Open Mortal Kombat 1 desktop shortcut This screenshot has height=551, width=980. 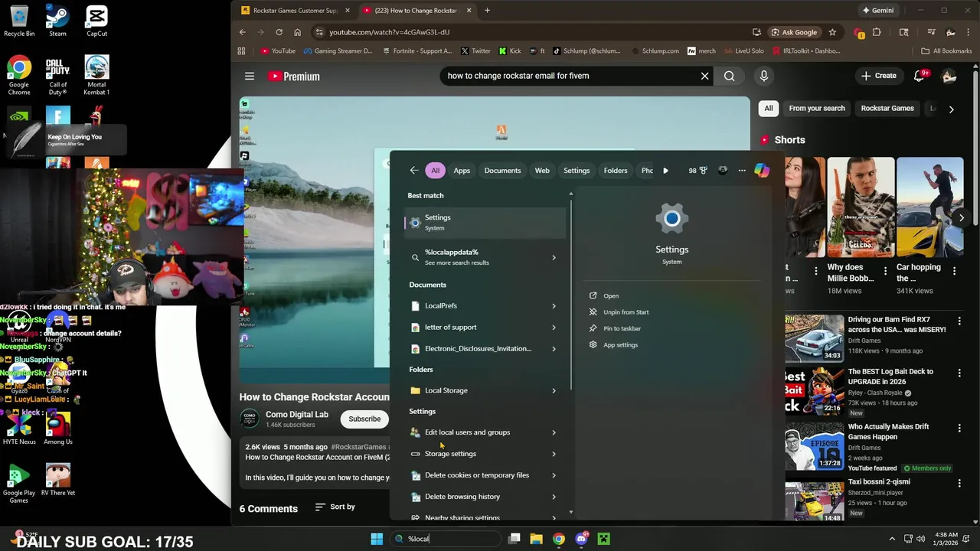pyautogui.click(x=96, y=75)
